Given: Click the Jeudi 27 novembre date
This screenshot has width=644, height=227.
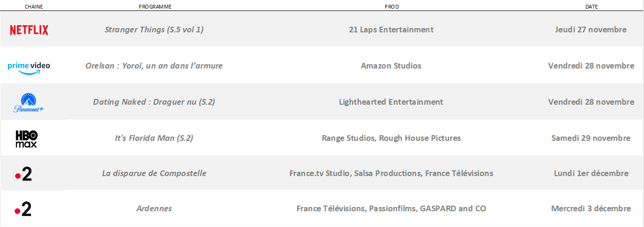Looking at the screenshot, I should tap(591, 30).
